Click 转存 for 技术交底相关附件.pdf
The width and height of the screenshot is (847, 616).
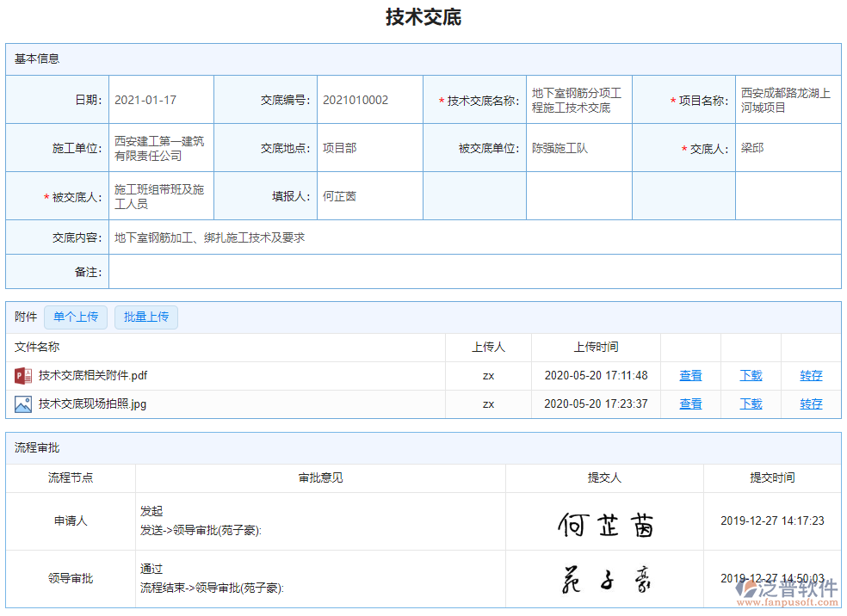pos(810,375)
